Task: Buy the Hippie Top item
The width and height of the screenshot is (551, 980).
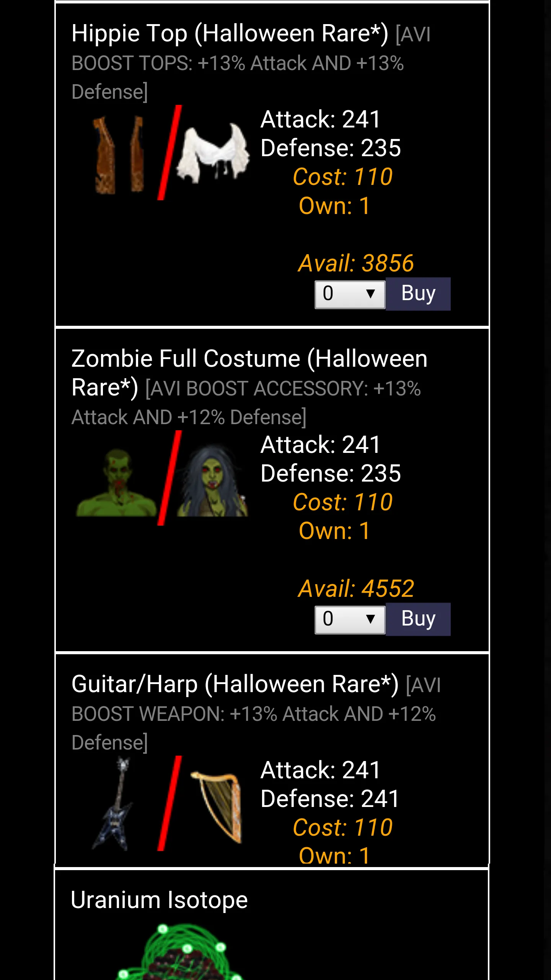Action: [x=418, y=294]
